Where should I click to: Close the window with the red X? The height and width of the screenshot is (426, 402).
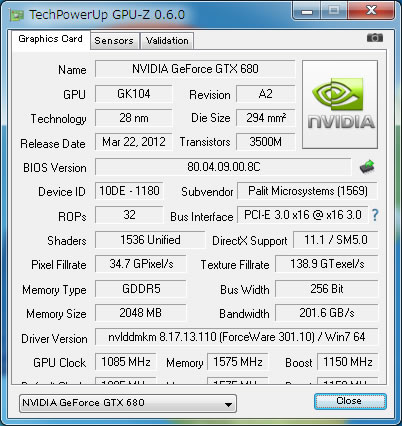click(372, 11)
